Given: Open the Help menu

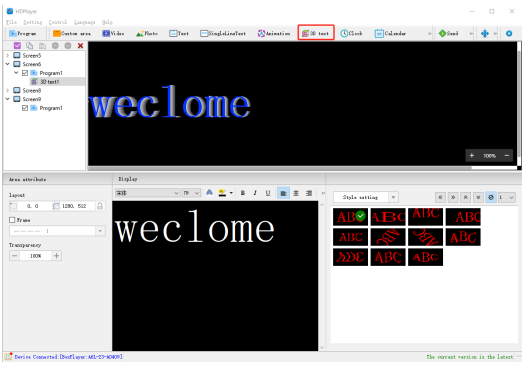Looking at the screenshot, I should (107, 22).
